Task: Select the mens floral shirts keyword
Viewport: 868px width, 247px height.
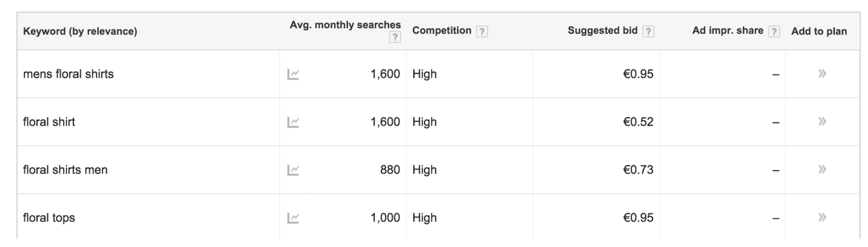Action: tap(69, 74)
